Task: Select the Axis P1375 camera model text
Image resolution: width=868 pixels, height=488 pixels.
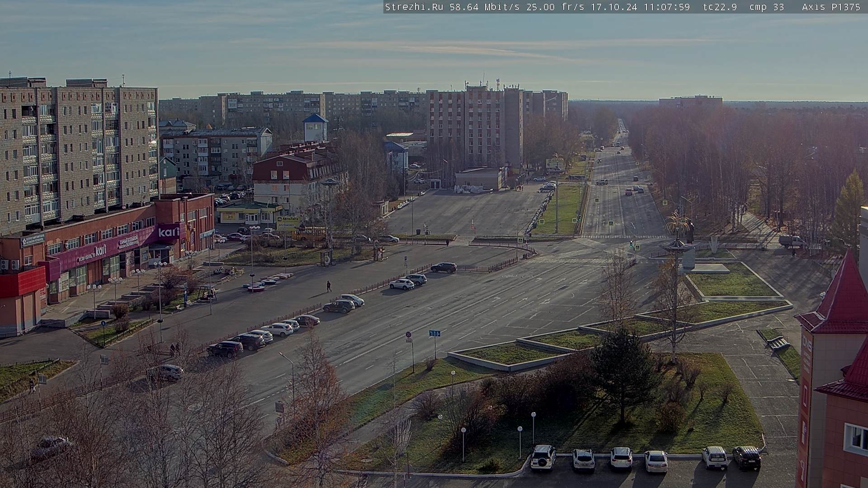Action: (831, 7)
